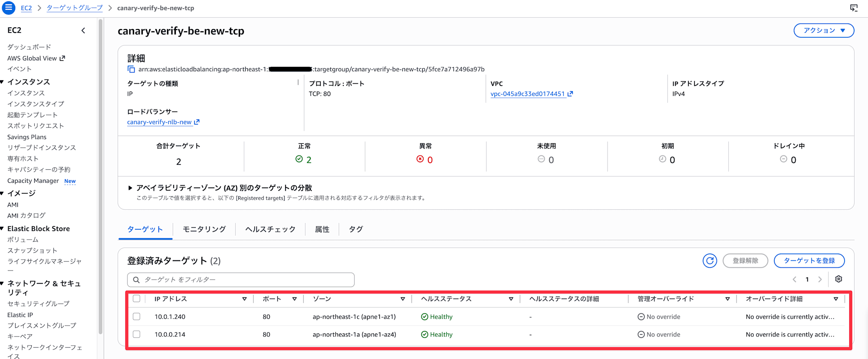This screenshot has height=359, width=868.
Task: Open the アクション dropdown
Action: tap(824, 30)
